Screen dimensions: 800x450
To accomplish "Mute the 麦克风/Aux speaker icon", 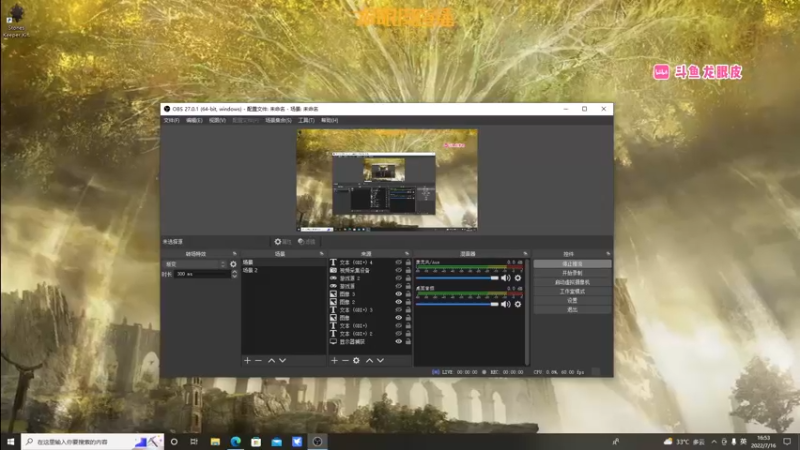I will tap(506, 278).
